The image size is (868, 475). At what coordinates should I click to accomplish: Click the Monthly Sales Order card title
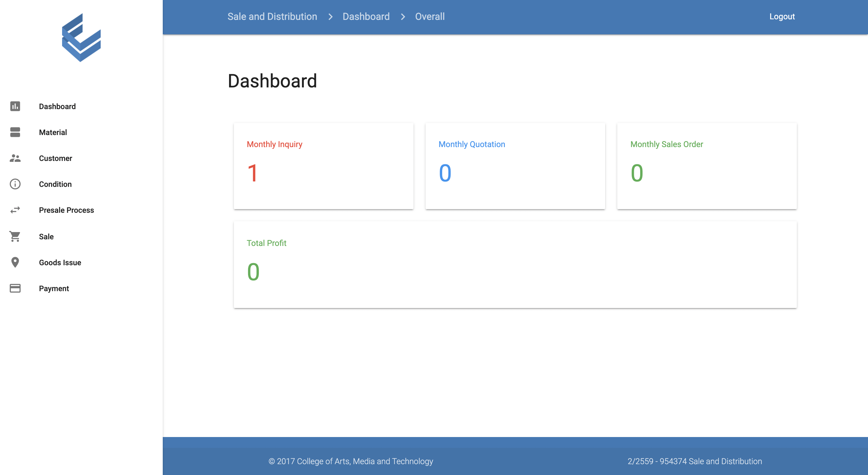point(666,144)
